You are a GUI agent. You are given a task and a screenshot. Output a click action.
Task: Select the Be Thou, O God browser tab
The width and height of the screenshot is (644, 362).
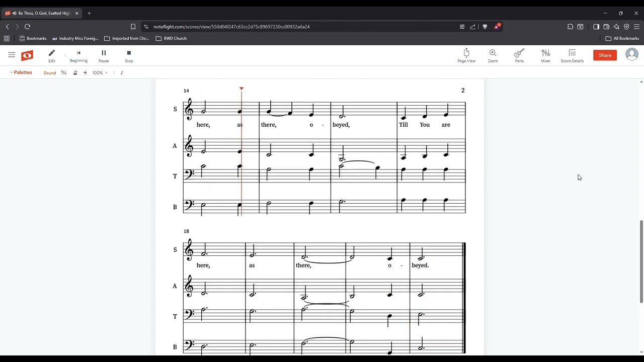point(42,13)
